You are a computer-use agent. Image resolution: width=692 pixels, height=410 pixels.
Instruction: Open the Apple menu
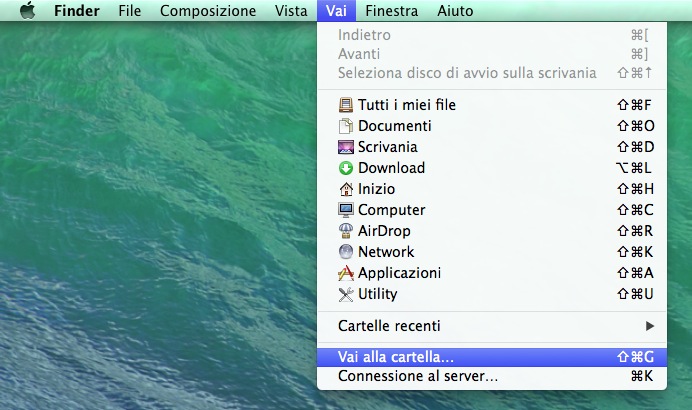(28, 10)
